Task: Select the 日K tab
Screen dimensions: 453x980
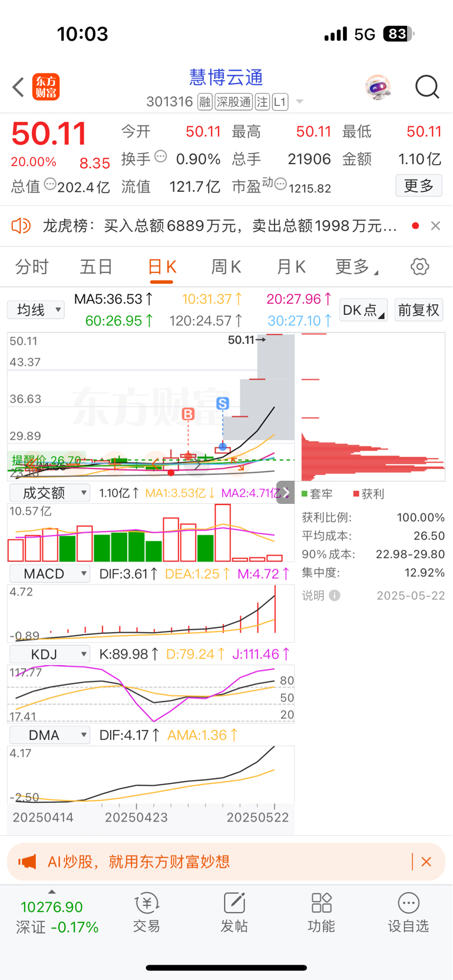Action: pos(161,267)
